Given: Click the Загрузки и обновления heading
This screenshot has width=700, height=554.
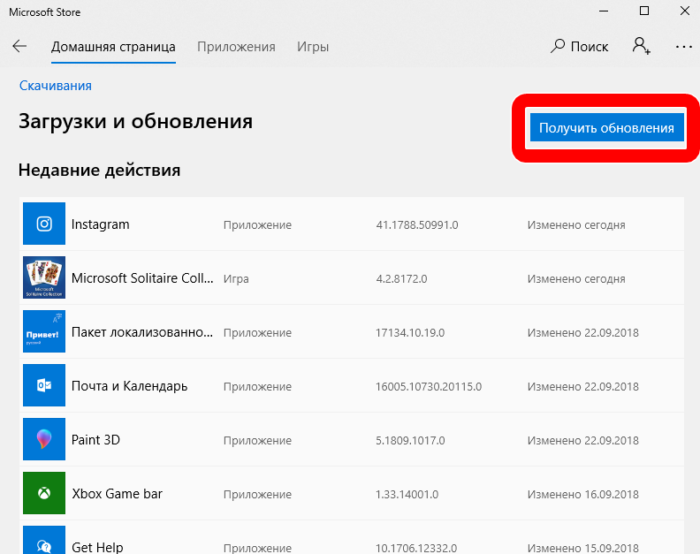Looking at the screenshot, I should 136,121.
